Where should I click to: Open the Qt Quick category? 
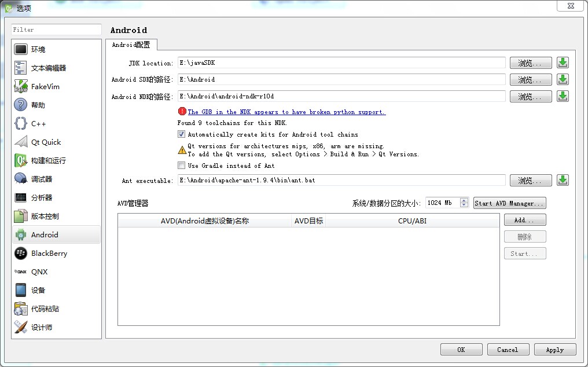coord(56,142)
